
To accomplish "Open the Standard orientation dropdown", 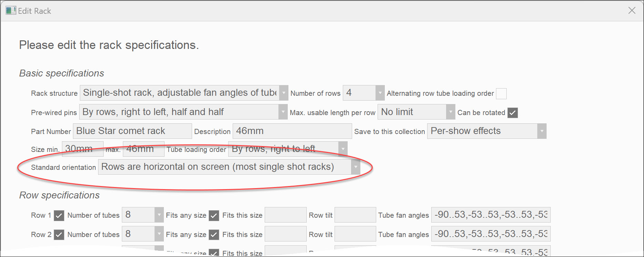I will pyautogui.click(x=356, y=167).
